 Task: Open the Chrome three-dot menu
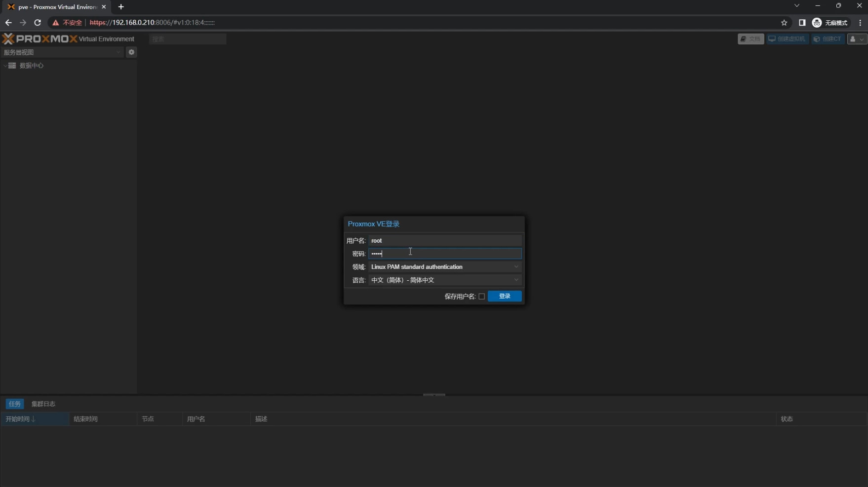click(x=860, y=23)
